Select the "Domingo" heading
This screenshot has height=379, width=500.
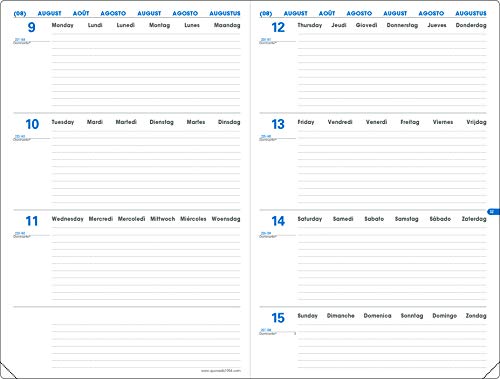444,316
